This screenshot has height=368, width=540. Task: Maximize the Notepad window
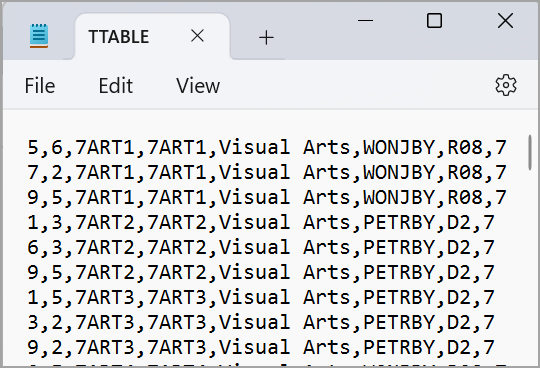pos(434,20)
